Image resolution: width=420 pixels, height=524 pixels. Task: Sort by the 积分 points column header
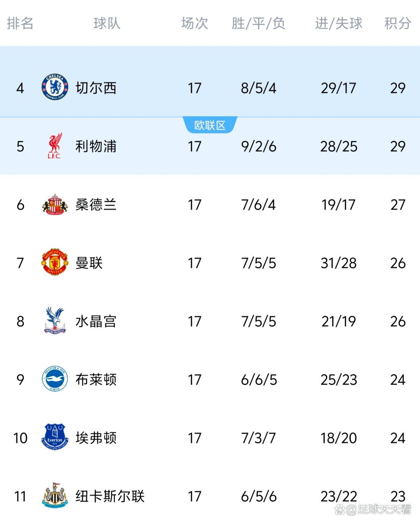pyautogui.click(x=398, y=23)
